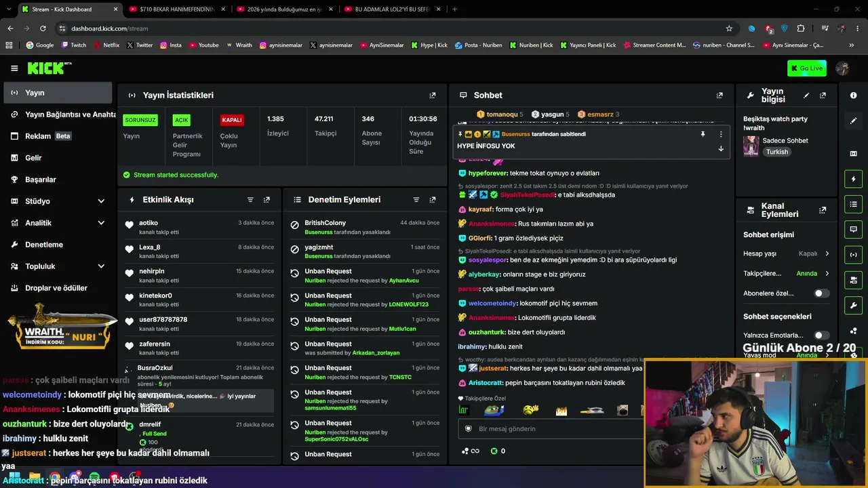Open Denetleme in the sidebar

58,245
